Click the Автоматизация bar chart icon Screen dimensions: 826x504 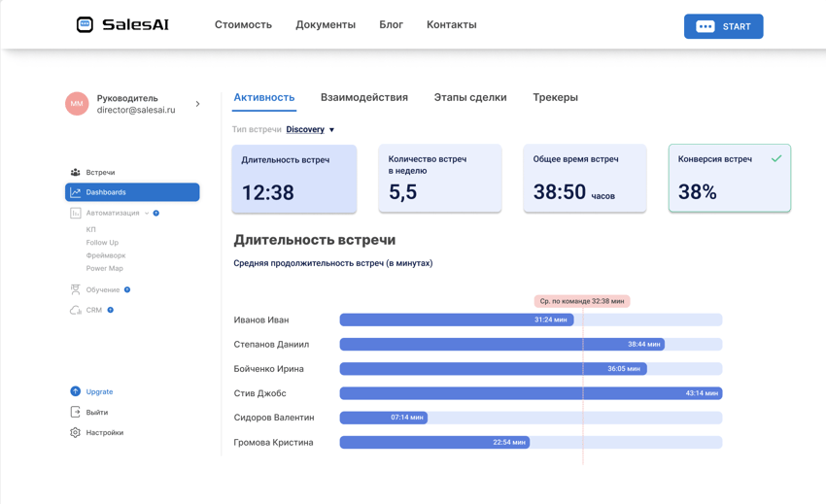(x=75, y=213)
